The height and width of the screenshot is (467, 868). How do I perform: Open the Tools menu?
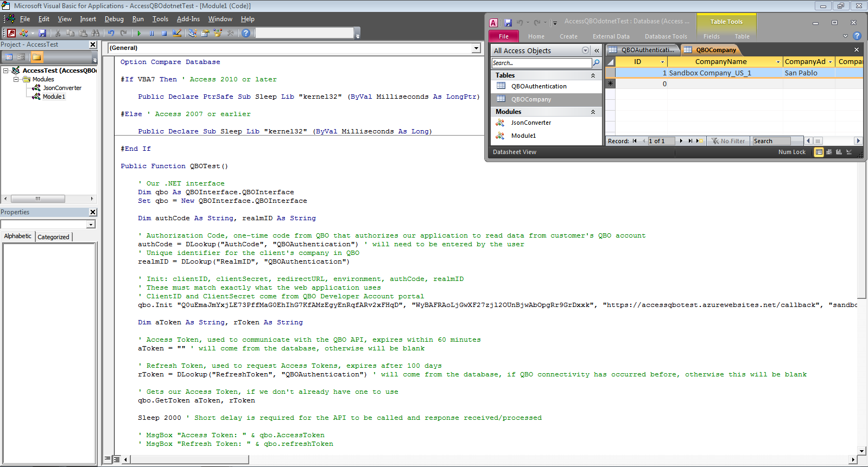(x=160, y=19)
